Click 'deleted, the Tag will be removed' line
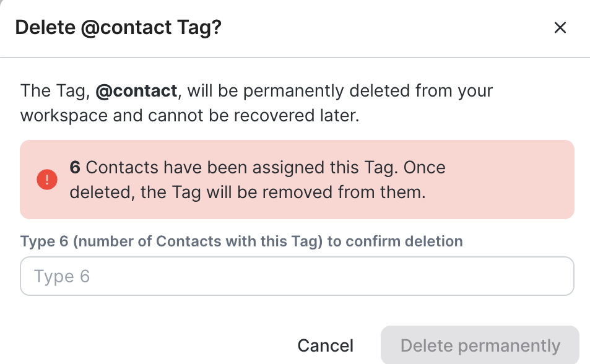Viewport: 590px width, 364px height. click(248, 192)
